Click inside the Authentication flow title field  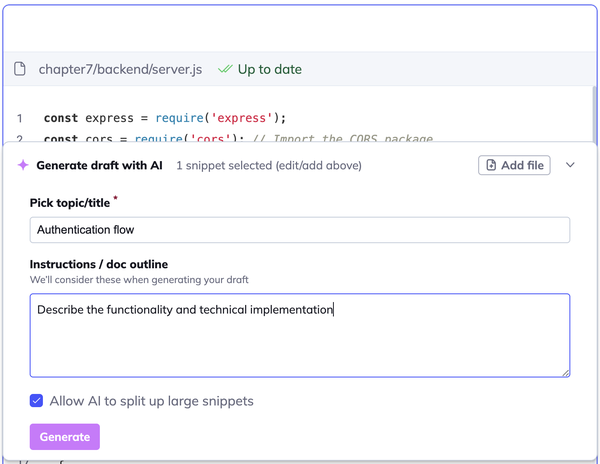(299, 230)
